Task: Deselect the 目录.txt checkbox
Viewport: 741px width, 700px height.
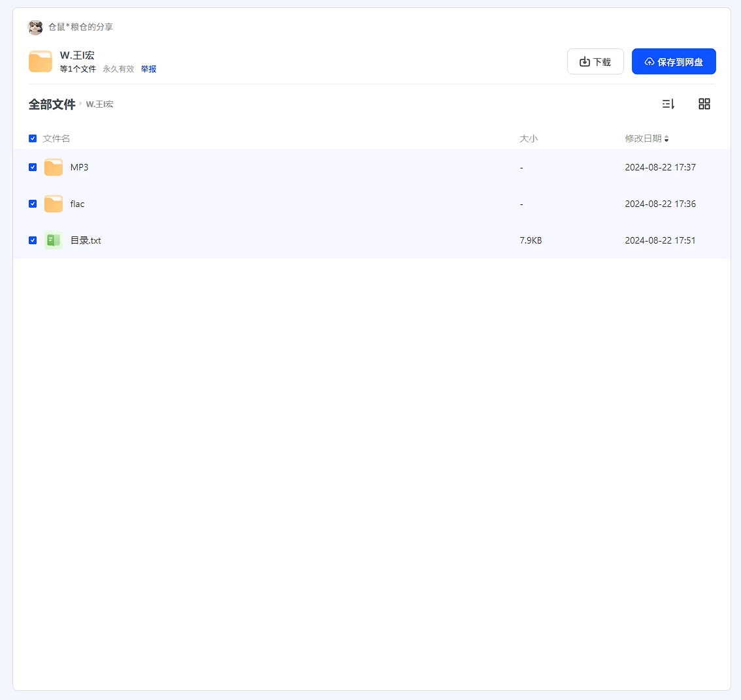Action: click(x=33, y=240)
